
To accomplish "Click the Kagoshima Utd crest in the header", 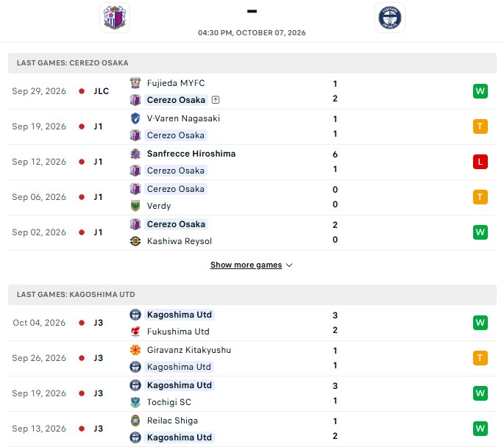I will pyautogui.click(x=389, y=18).
